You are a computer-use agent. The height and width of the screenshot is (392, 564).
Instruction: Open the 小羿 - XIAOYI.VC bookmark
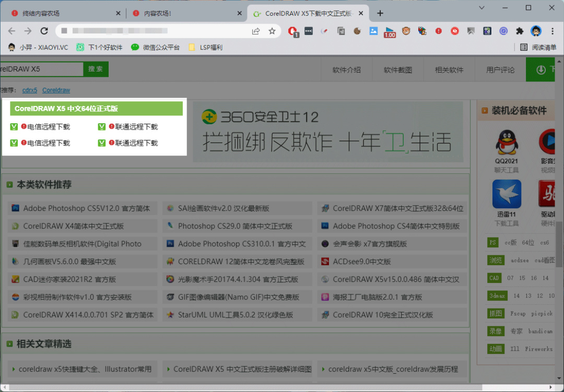point(38,47)
